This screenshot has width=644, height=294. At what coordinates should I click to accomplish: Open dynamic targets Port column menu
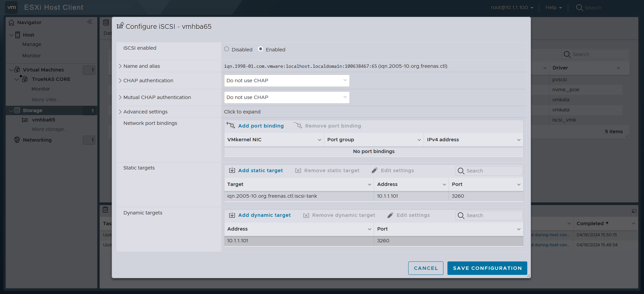click(519, 229)
